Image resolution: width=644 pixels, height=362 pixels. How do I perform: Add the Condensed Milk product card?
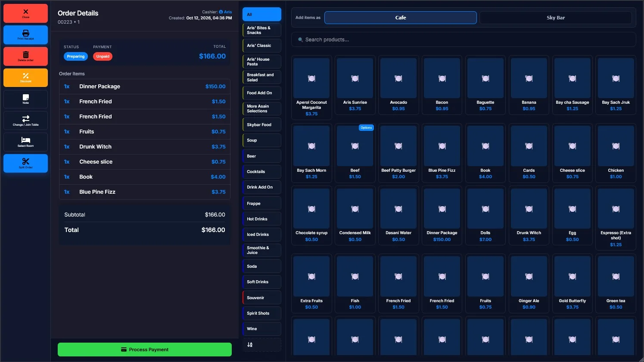[x=355, y=215]
